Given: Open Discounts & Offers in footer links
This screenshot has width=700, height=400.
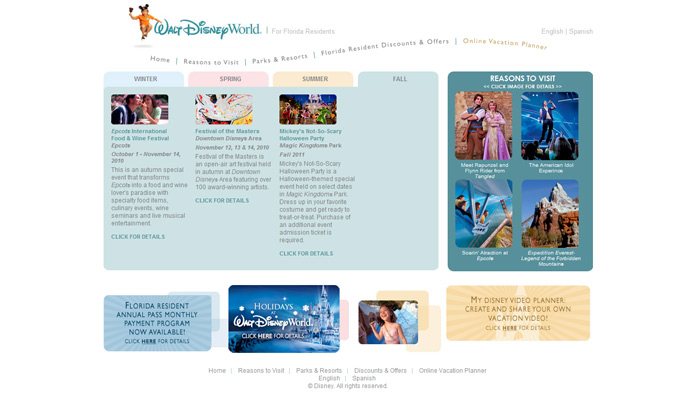Looking at the screenshot, I should (380, 371).
